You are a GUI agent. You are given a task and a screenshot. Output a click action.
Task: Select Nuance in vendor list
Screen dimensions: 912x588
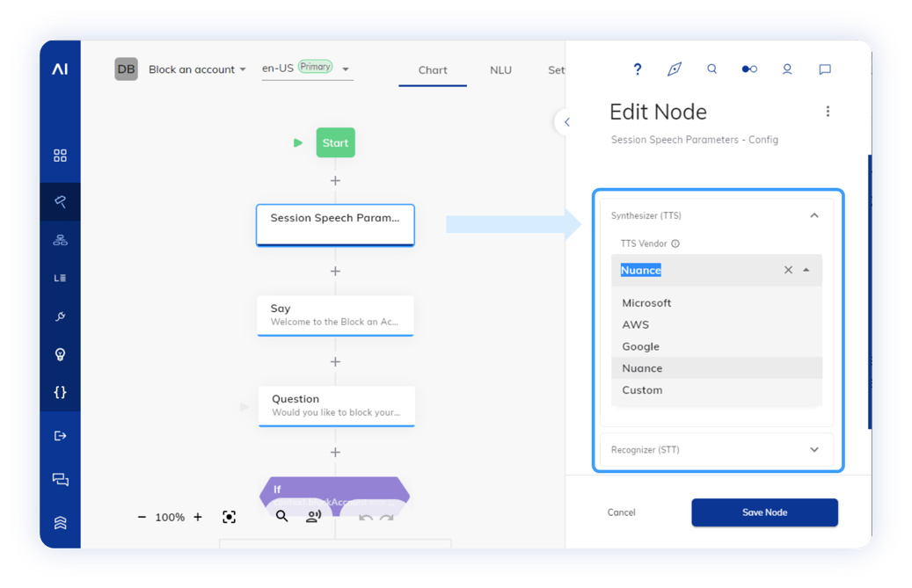pos(717,368)
